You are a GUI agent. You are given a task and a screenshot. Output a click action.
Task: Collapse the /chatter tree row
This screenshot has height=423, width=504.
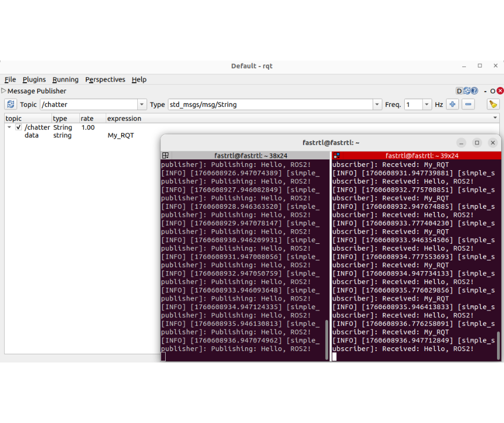coord(9,128)
